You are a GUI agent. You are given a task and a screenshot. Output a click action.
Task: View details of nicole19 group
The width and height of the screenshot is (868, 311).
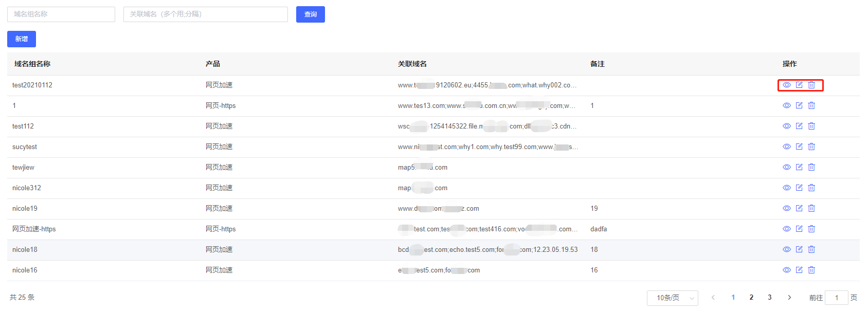[x=787, y=208]
